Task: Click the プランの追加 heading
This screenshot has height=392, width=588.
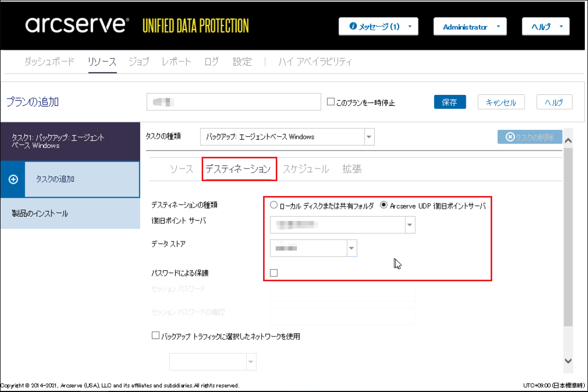Action: coord(33,102)
